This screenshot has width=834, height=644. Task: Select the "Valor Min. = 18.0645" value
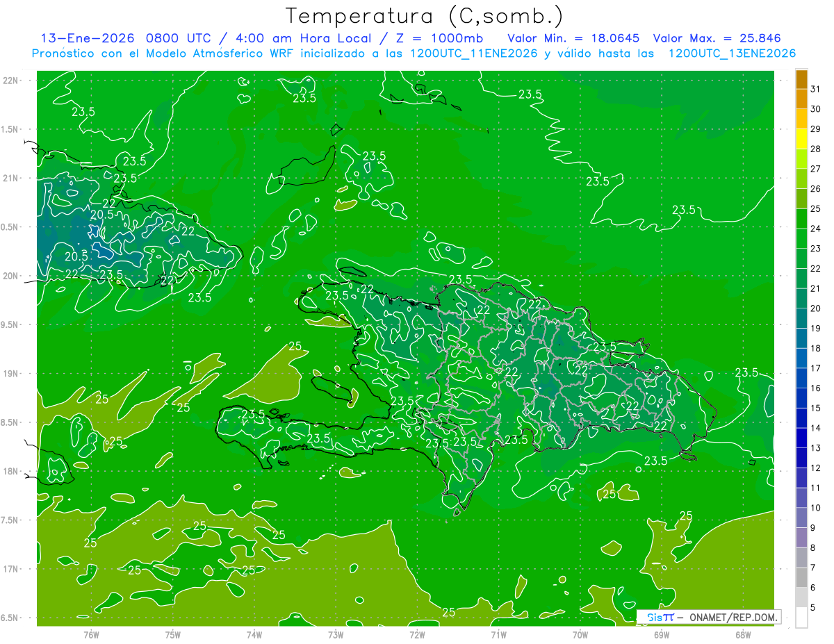(573, 38)
